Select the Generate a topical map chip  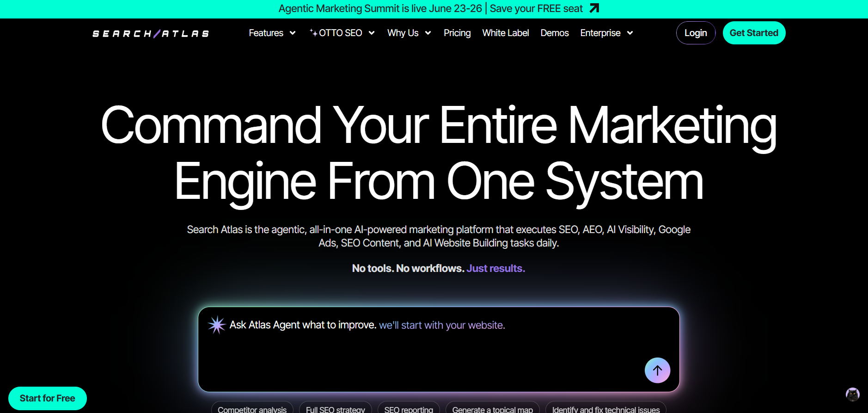tap(493, 407)
